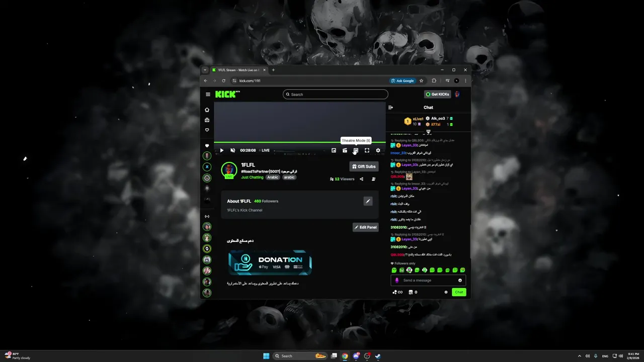
Task: Click the Gift Subs button
Action: (364, 166)
